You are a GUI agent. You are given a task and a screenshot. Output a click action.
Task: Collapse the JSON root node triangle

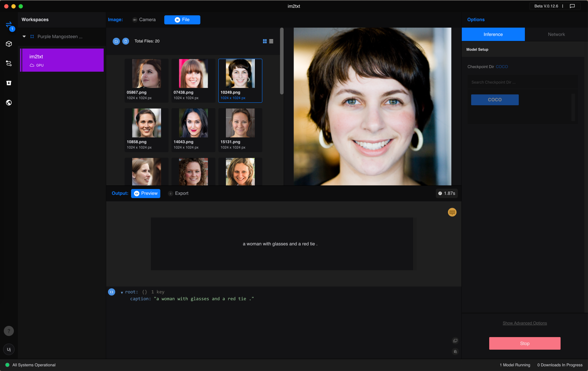point(122,292)
